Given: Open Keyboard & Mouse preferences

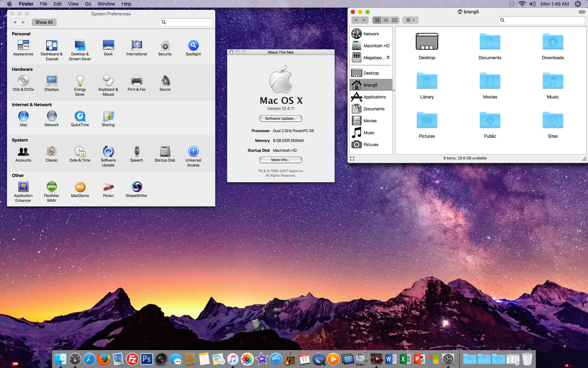Looking at the screenshot, I should [108, 86].
